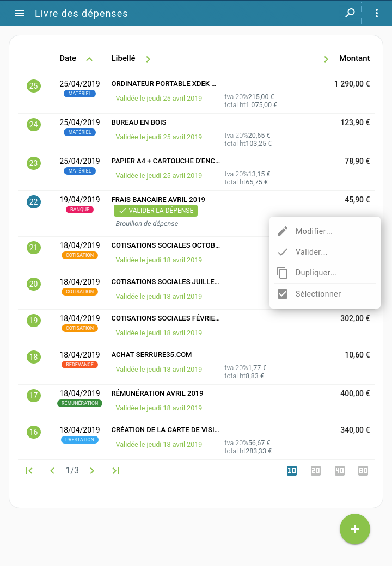Select Modifier... in the context menu
This screenshot has width=392, height=566.
point(314,231)
